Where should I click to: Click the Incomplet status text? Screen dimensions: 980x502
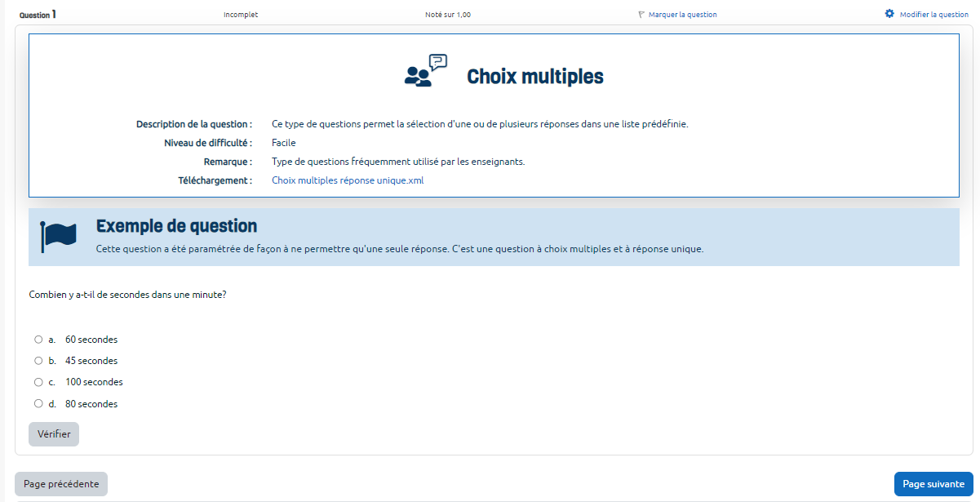click(x=241, y=15)
